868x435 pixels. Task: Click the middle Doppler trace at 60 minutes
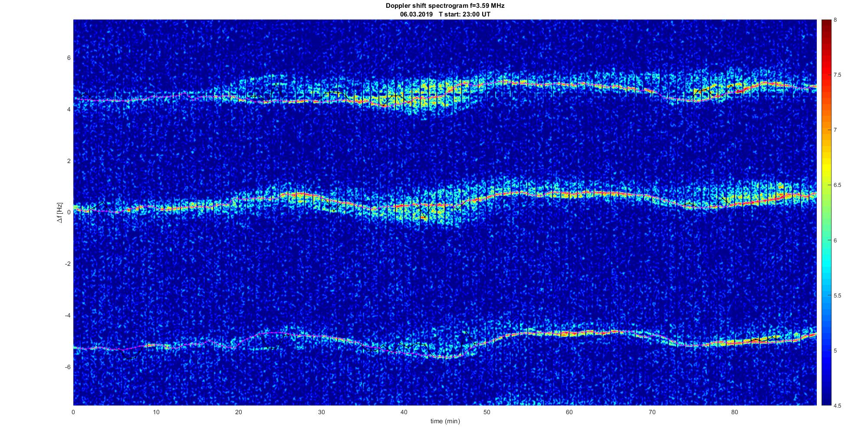569,193
